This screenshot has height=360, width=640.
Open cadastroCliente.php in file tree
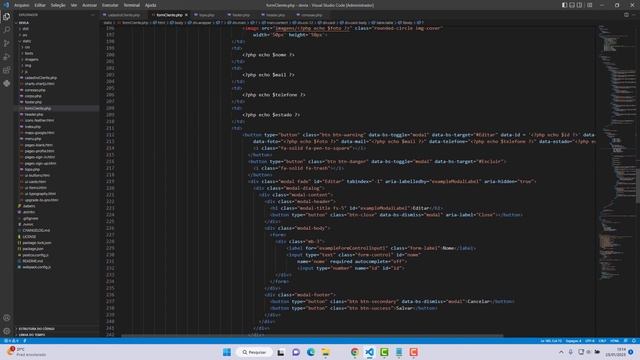(40, 78)
